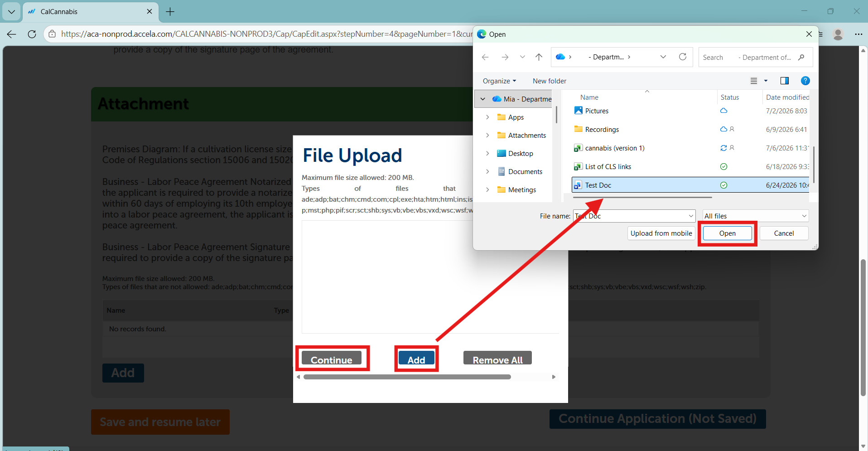Cancel the Open file dialog
Viewport: 868px width, 451px height.
[x=784, y=233]
